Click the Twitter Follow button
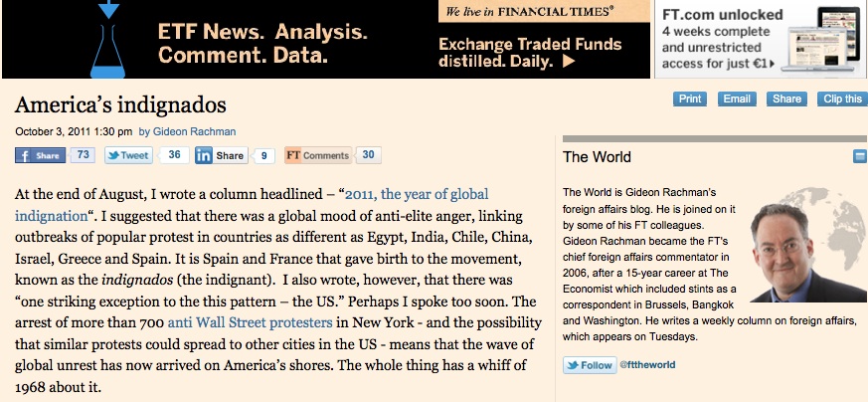868x402 pixels. pos(590,365)
